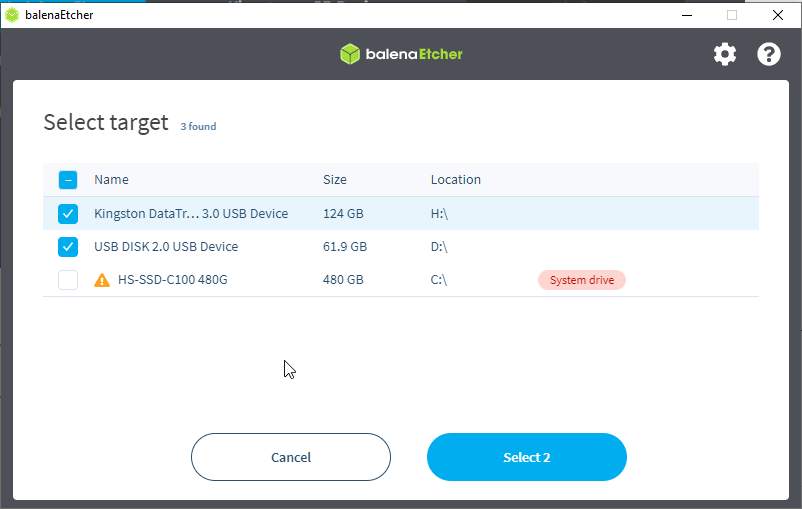Click the Cancel button
802x509 pixels.
tap(291, 457)
